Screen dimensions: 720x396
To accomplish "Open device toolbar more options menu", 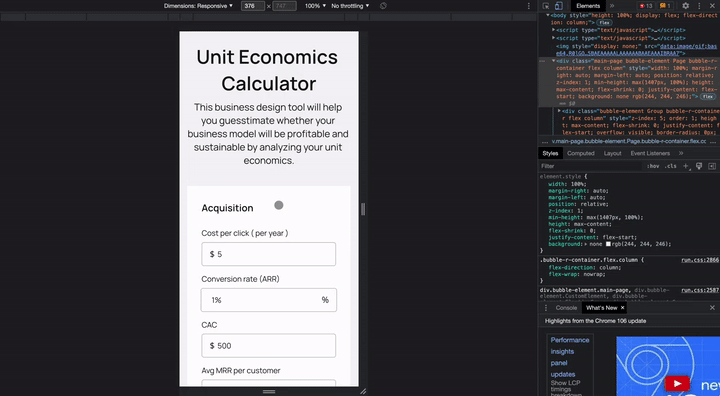I will (x=529, y=6).
